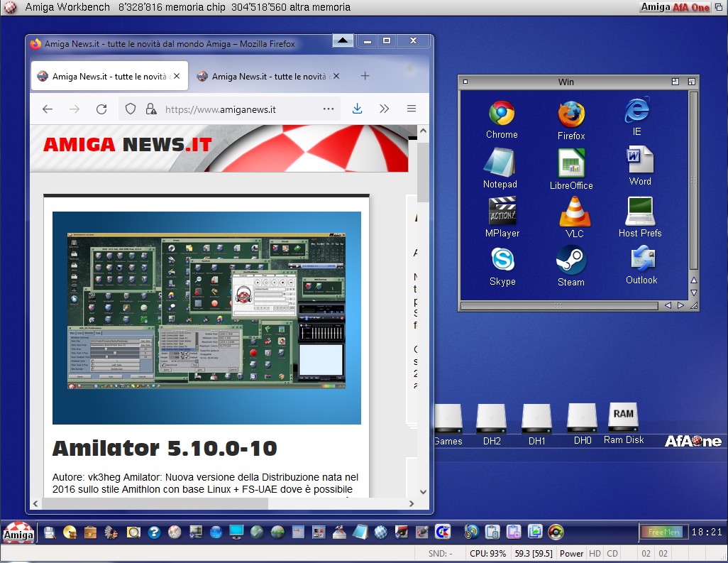Screen dimensions: 728x563
Task: Open the Firefox hamburger menu
Action: click(412, 109)
